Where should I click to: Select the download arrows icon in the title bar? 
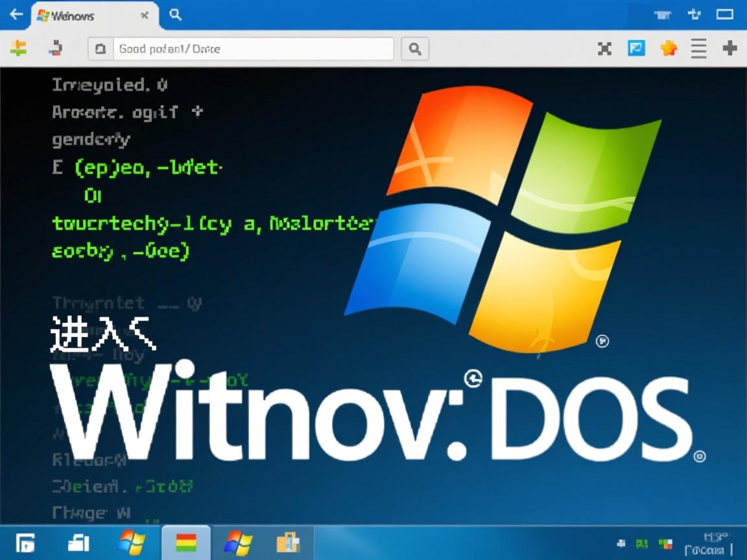[694, 13]
